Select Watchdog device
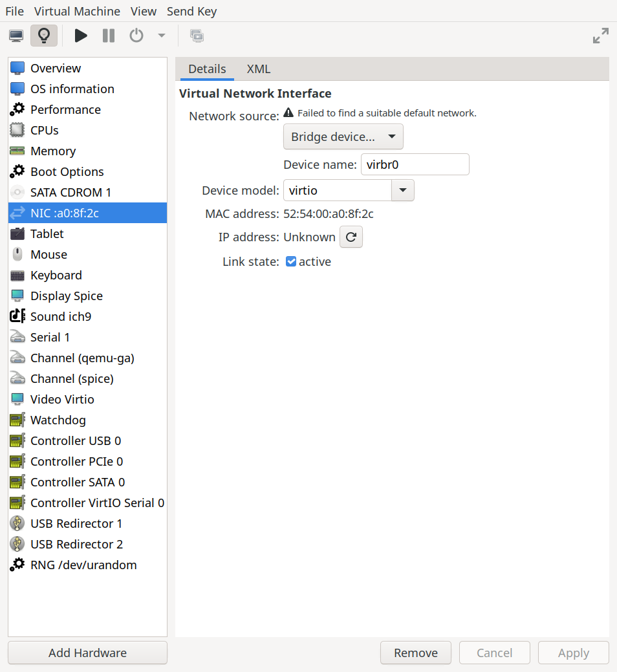The image size is (617, 672). (x=87, y=420)
